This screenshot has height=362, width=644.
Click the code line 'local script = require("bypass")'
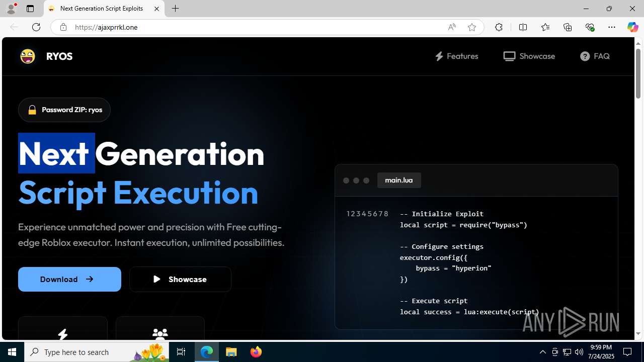463,225
